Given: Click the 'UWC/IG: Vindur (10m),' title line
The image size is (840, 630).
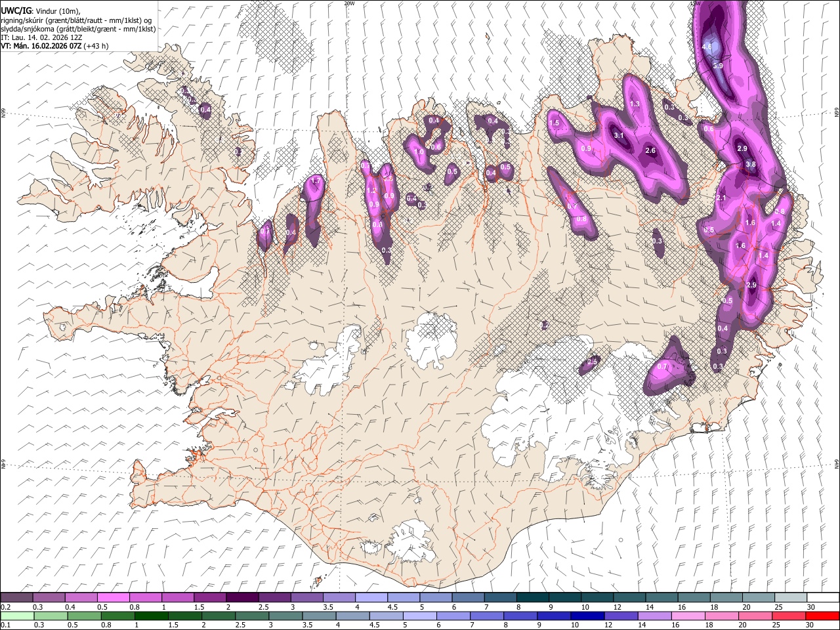Looking at the screenshot, I should point(41,10).
